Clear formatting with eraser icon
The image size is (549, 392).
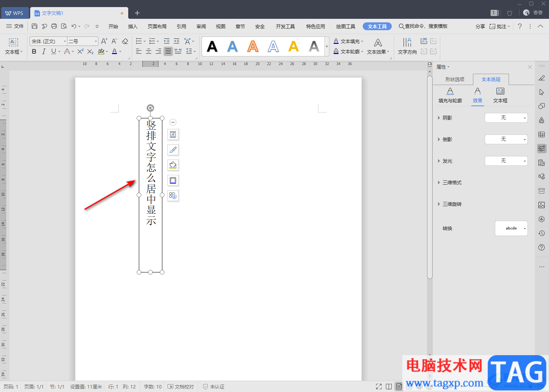click(x=125, y=41)
